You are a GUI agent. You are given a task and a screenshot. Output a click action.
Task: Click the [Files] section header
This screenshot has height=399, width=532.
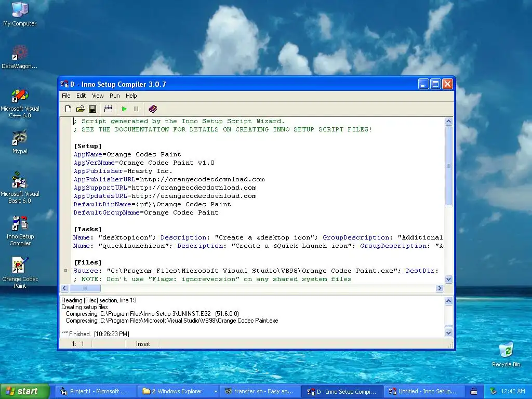(87, 262)
